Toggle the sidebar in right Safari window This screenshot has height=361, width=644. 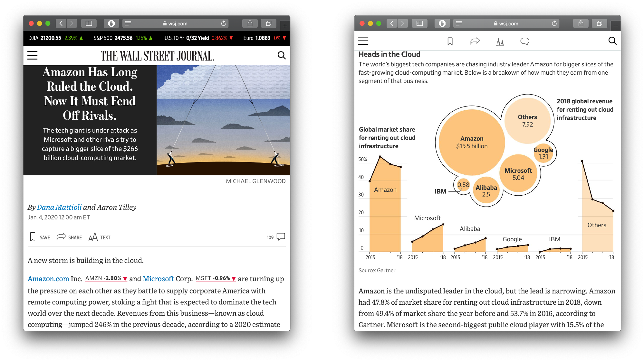[x=419, y=23]
